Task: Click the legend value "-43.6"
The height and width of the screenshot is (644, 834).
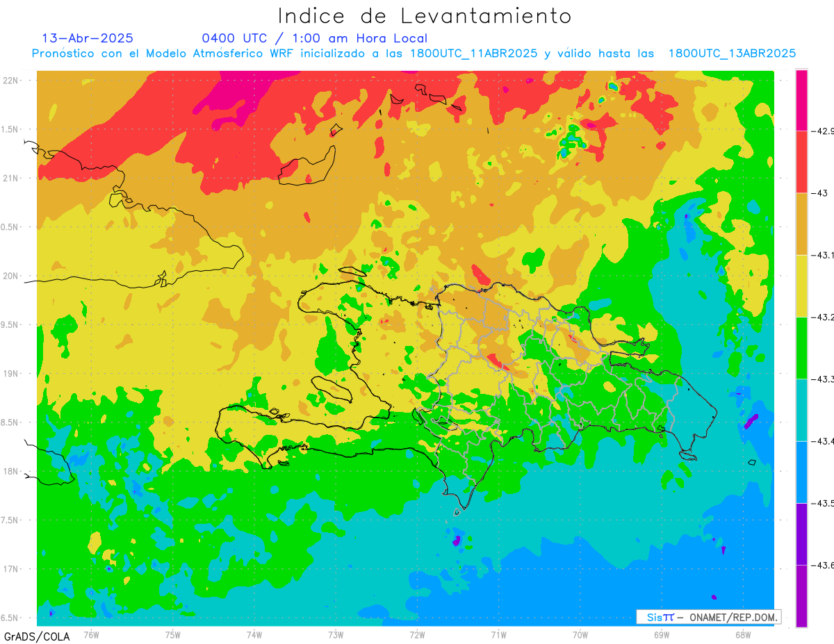Action: pos(822,565)
